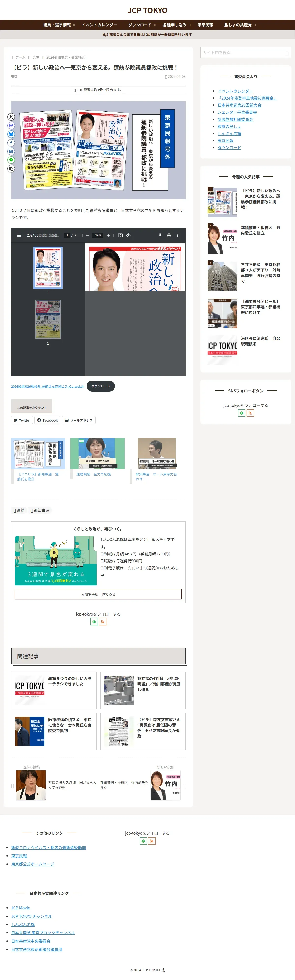
Task: Share via Hatena B! bookmark icon
Action: (x=11, y=151)
